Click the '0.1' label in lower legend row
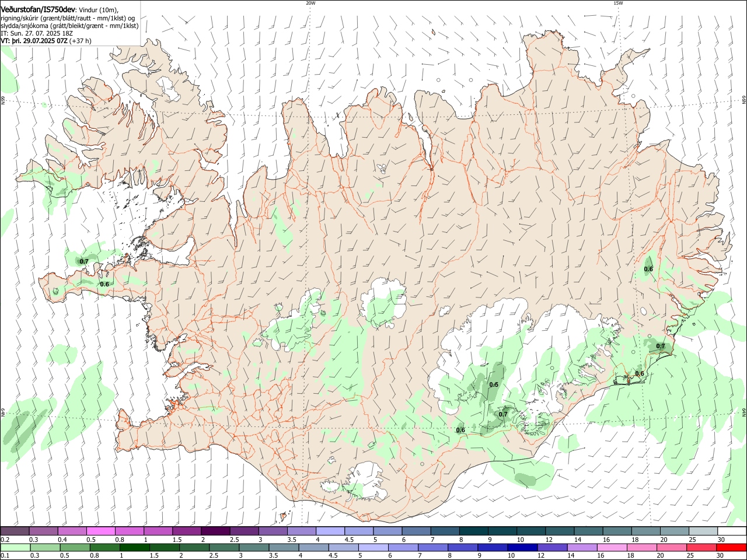This screenshot has height=560, width=747. pos(5,556)
